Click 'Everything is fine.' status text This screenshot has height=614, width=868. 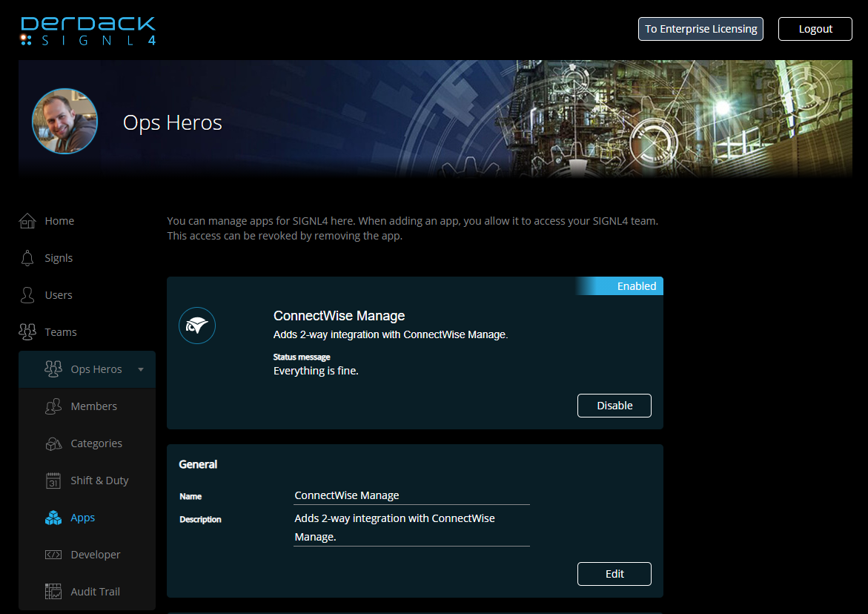point(316,371)
